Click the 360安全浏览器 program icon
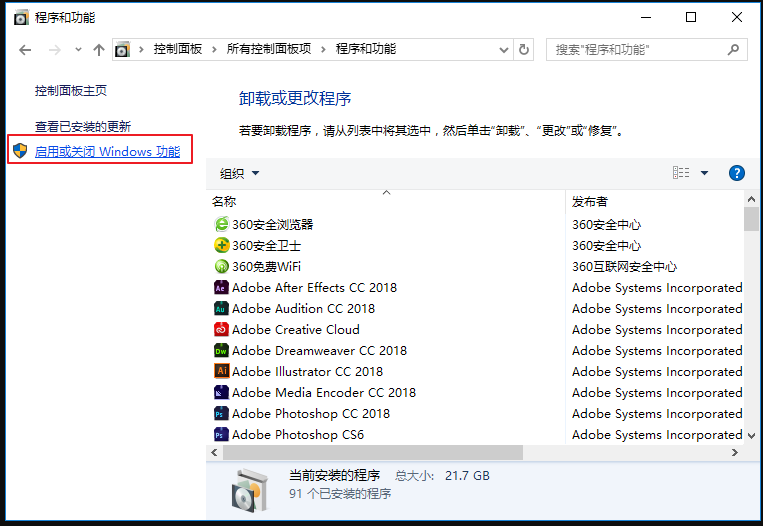Screen dimensions: 763x526 [221, 225]
